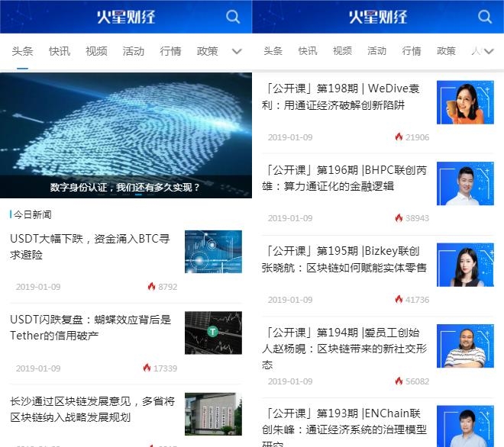Click the right panel 火星财经 logo
Viewport: 504px width, 447px height.
click(x=378, y=17)
